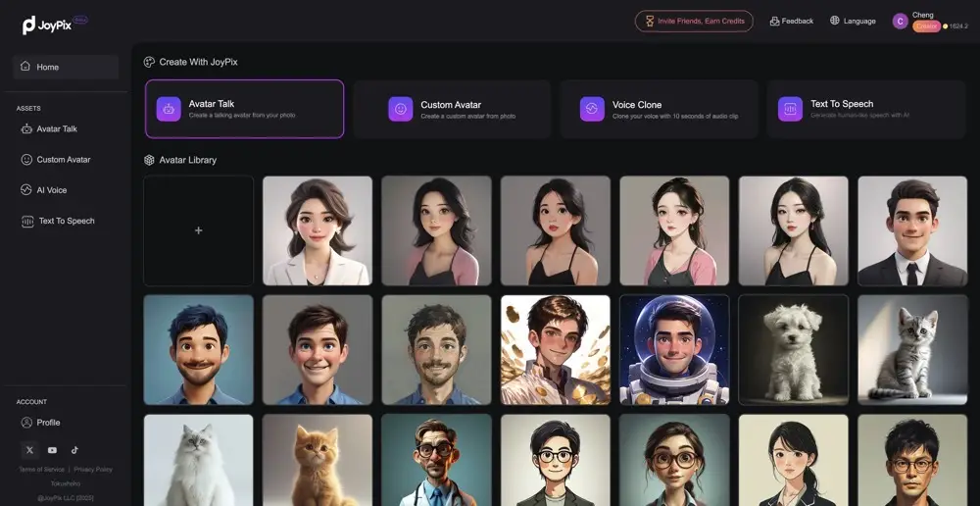980x506 pixels.
Task: Click the JoyPix logo icon
Action: [x=28, y=25]
